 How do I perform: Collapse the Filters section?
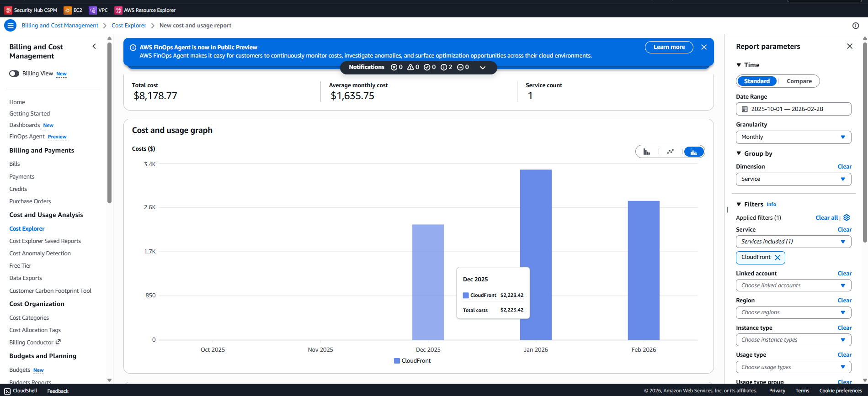pos(739,204)
